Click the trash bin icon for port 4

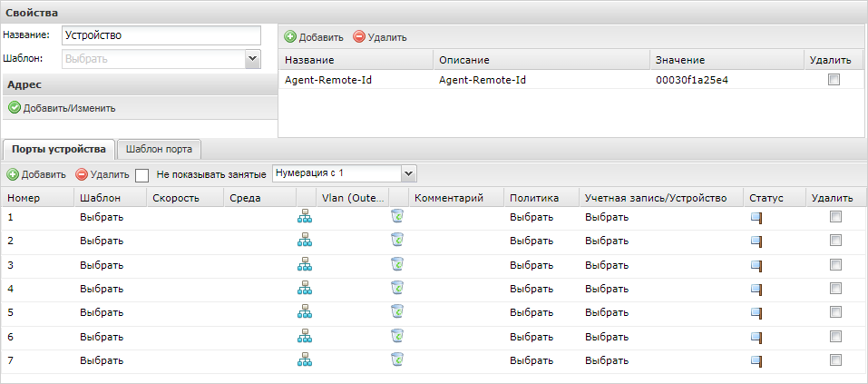tap(396, 288)
